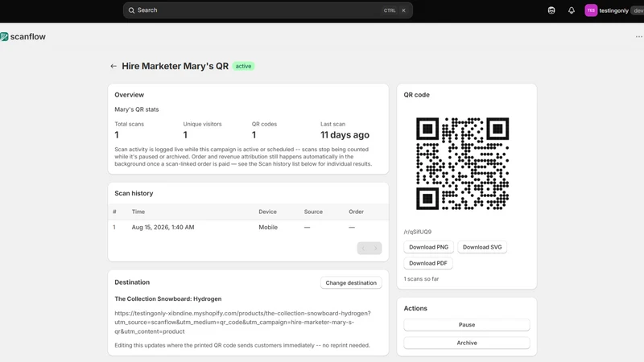Click the TES store avatar
644x362 pixels.
591,10
